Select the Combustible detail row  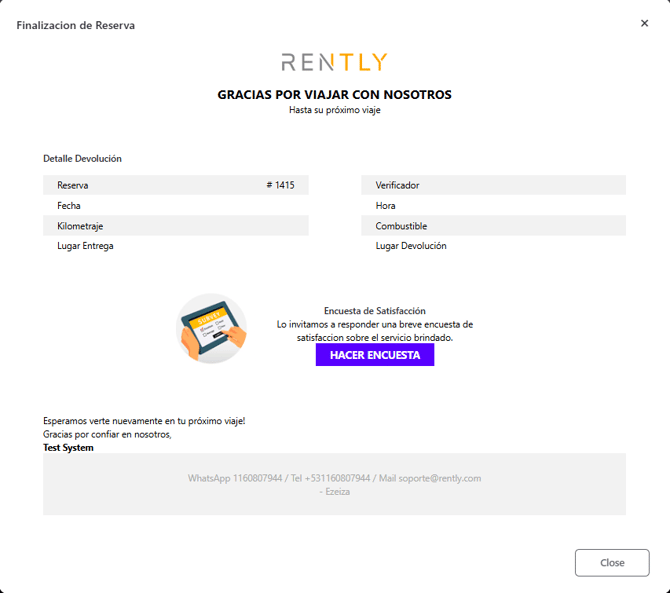(x=493, y=226)
